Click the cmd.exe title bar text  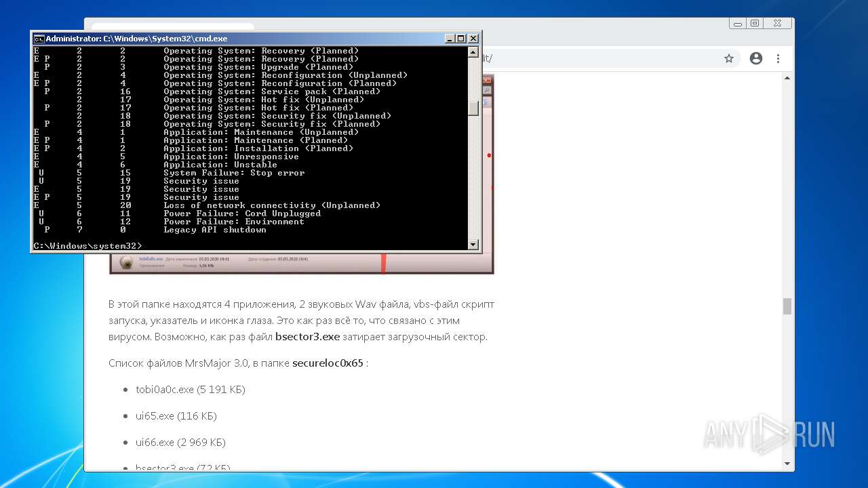(136, 39)
